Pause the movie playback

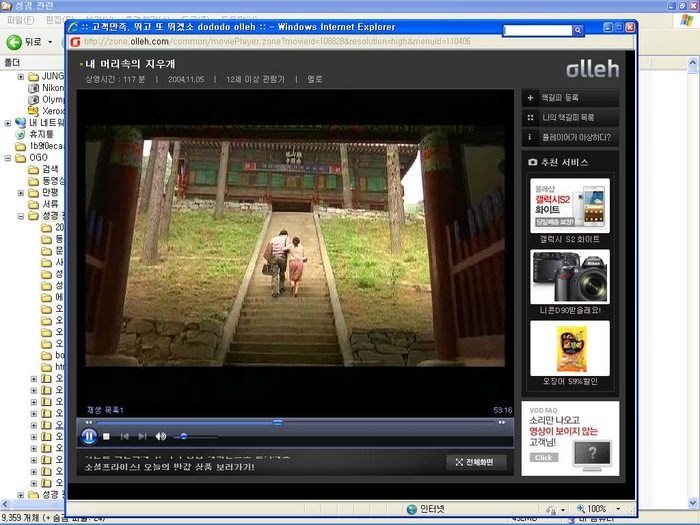89,436
